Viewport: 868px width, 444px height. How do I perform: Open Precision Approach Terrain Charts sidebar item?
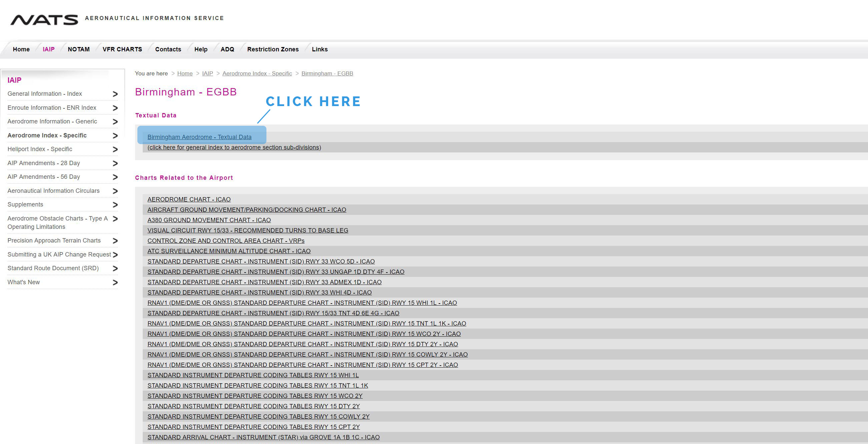[54, 241]
